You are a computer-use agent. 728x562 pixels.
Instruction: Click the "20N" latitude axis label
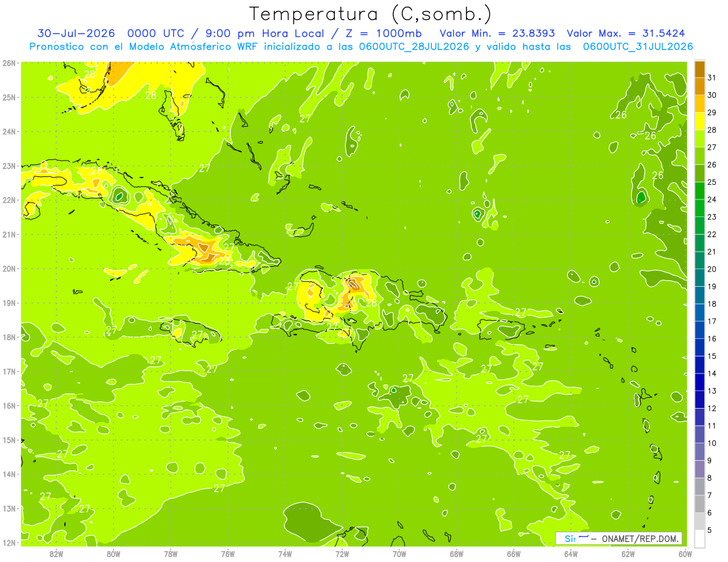[8, 269]
